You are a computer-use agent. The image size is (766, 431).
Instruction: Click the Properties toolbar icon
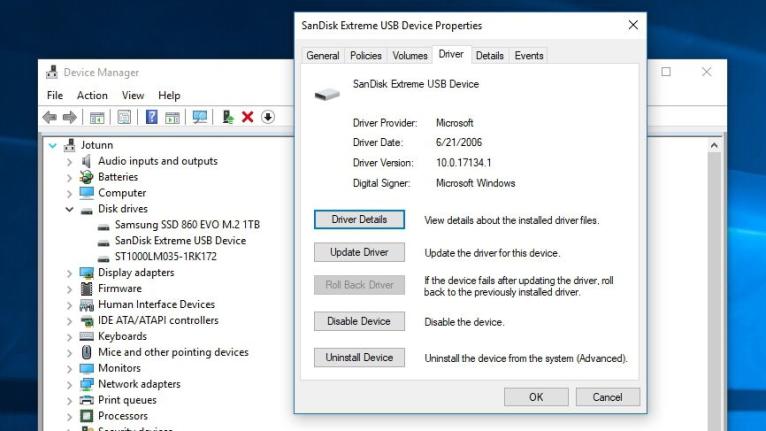tap(124, 117)
